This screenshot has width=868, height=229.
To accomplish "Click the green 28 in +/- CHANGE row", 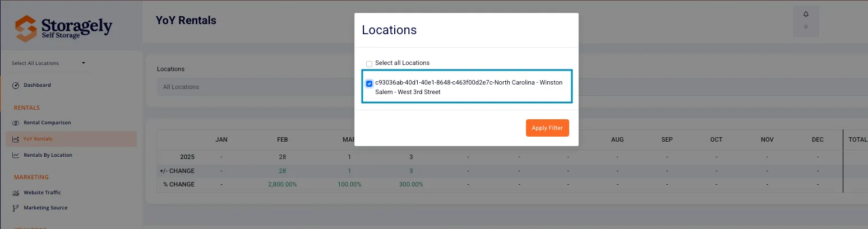I will coord(283,171).
